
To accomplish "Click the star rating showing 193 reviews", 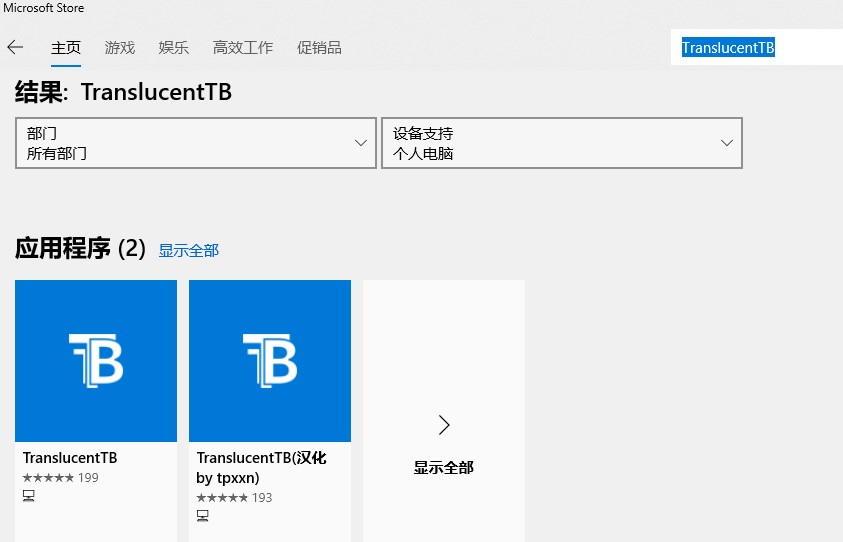I will pos(222,498).
